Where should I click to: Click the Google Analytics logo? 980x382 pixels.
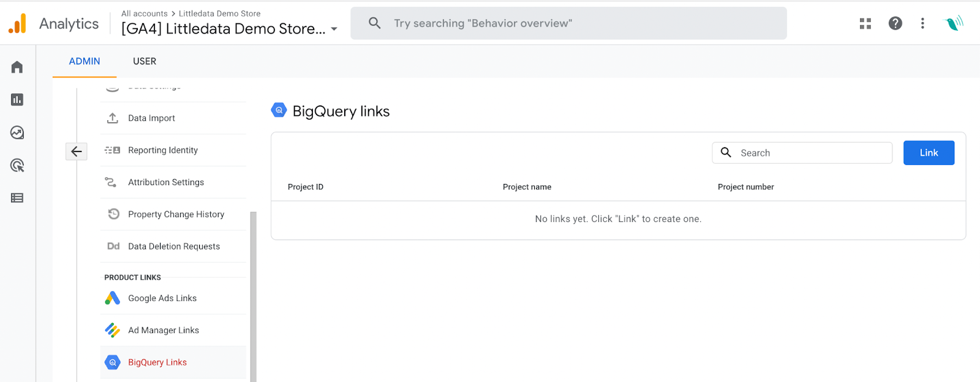tap(17, 23)
